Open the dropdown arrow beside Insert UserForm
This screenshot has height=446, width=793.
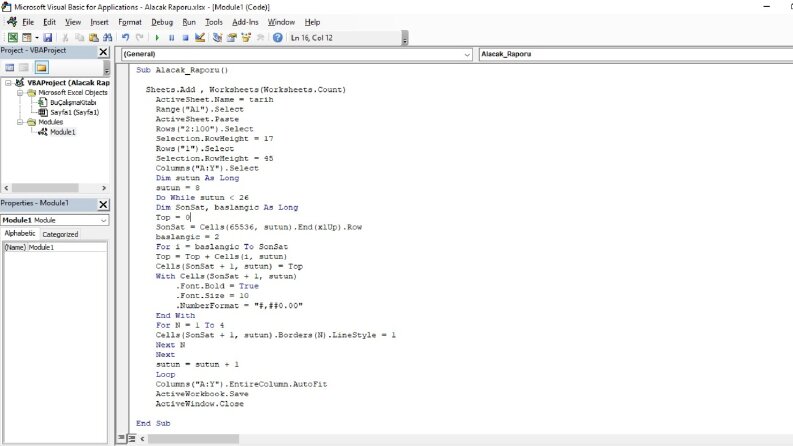(36, 37)
